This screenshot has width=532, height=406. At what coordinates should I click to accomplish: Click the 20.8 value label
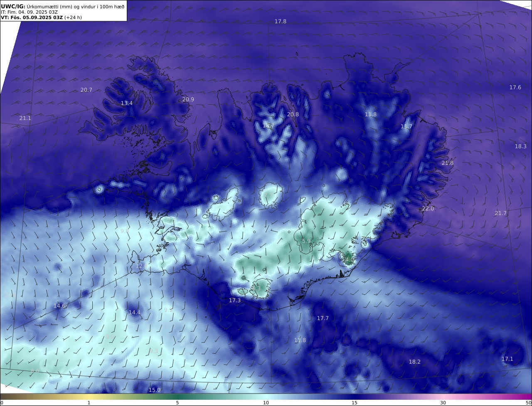click(293, 114)
